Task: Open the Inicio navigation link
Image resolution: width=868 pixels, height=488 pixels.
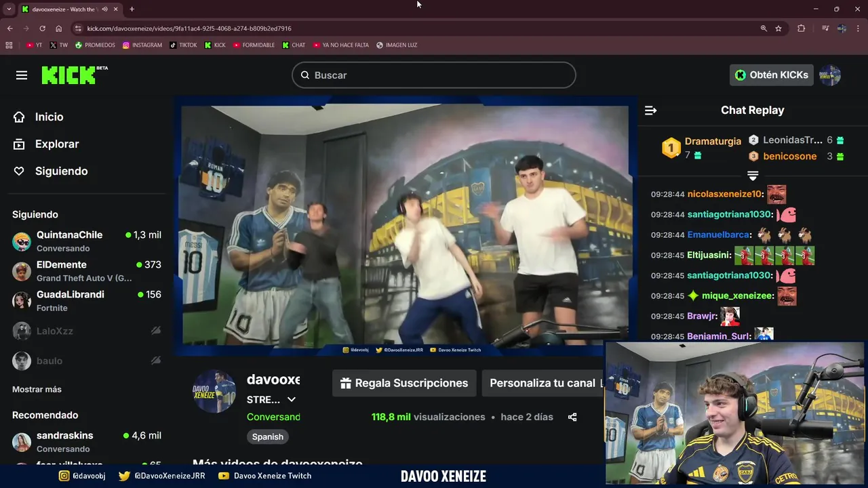Action: 49,117
